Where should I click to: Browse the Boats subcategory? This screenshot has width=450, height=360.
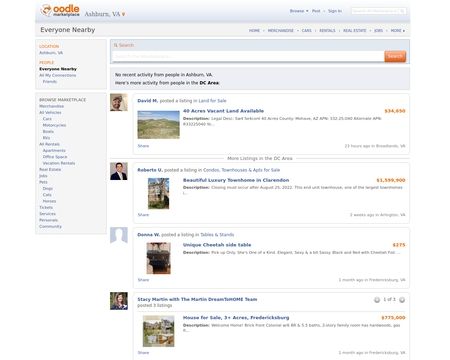48,131
